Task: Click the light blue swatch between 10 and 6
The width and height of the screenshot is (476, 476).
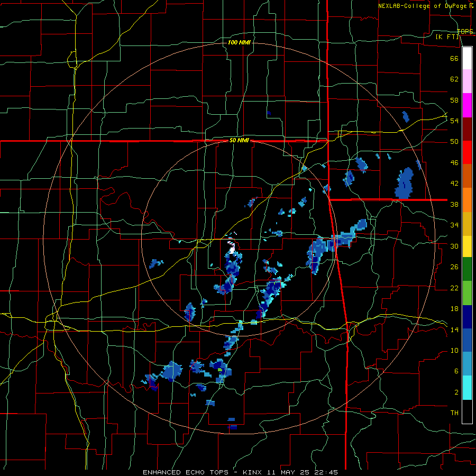Action: click(x=467, y=364)
